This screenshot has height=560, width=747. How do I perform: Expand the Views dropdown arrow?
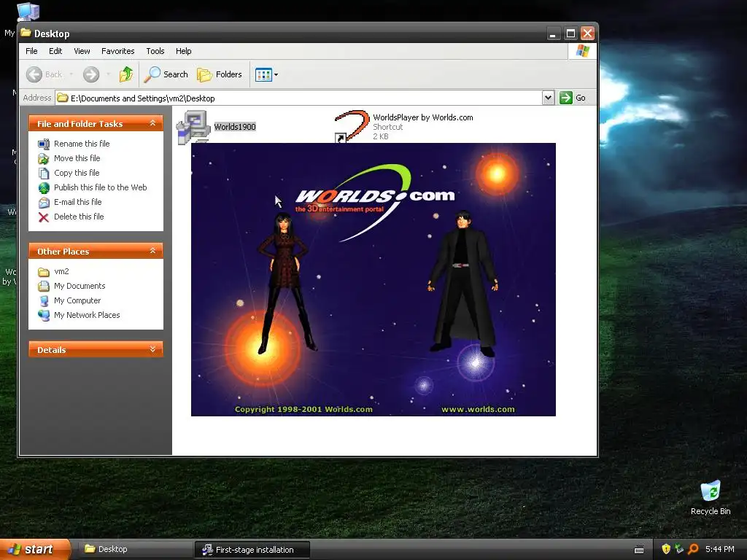tap(276, 75)
